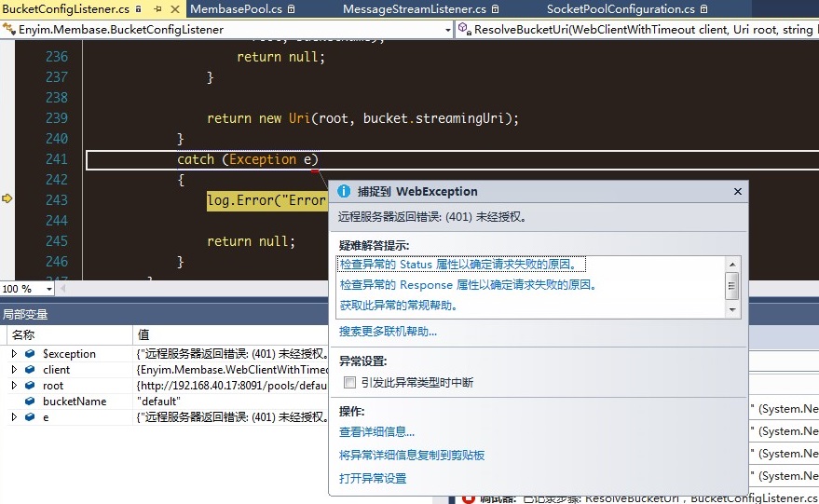Viewport: 819px width, 504px height.
Task: Click the client variable icon
Action: 30,369
